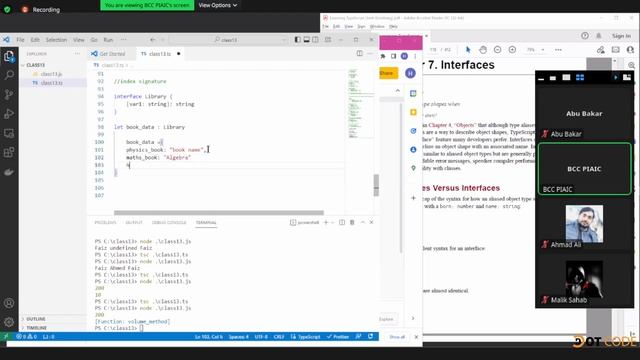This screenshot has width=640, height=360.
Task: Open the Extensions view in VS Code
Action: (x=9, y=153)
